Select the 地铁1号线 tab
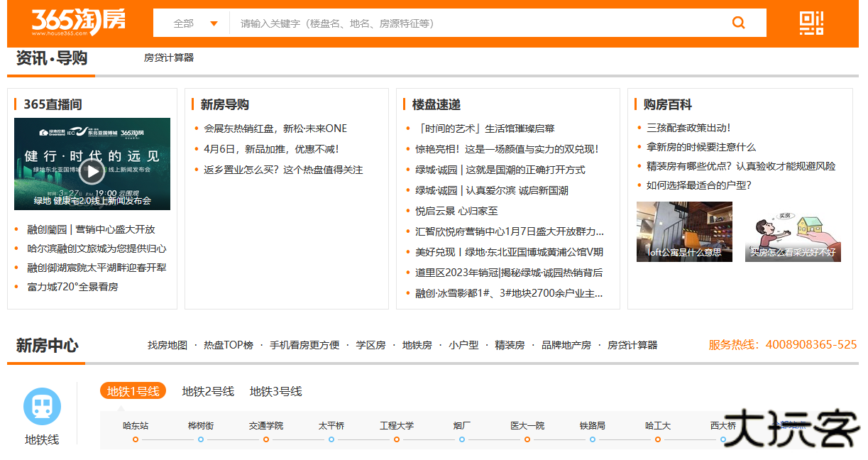The width and height of the screenshot is (868, 460). pyautogui.click(x=133, y=391)
